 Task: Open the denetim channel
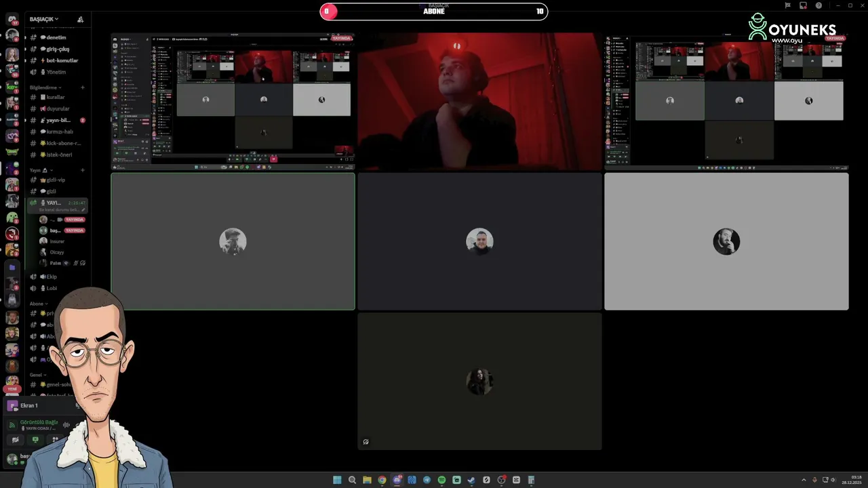tap(58, 37)
